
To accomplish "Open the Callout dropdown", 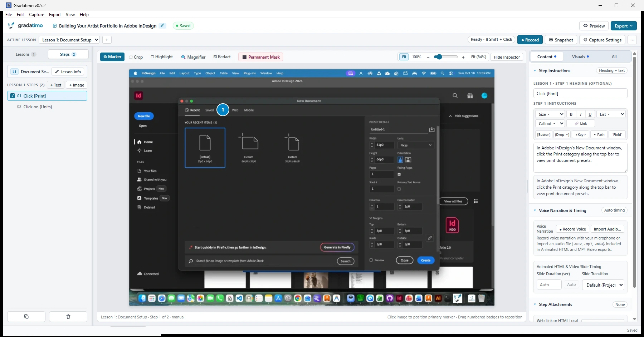I will [550, 124].
